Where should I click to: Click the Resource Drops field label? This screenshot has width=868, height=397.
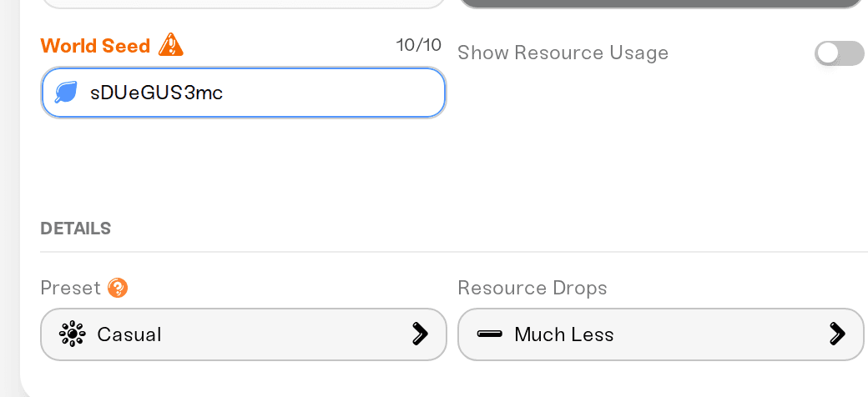(532, 288)
